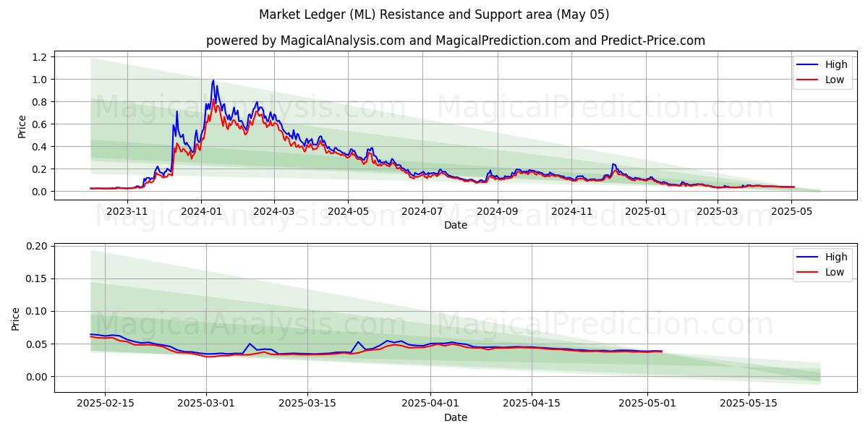Click the '2025-02-15' x-axis label
This screenshot has width=868, height=434.
(105, 404)
